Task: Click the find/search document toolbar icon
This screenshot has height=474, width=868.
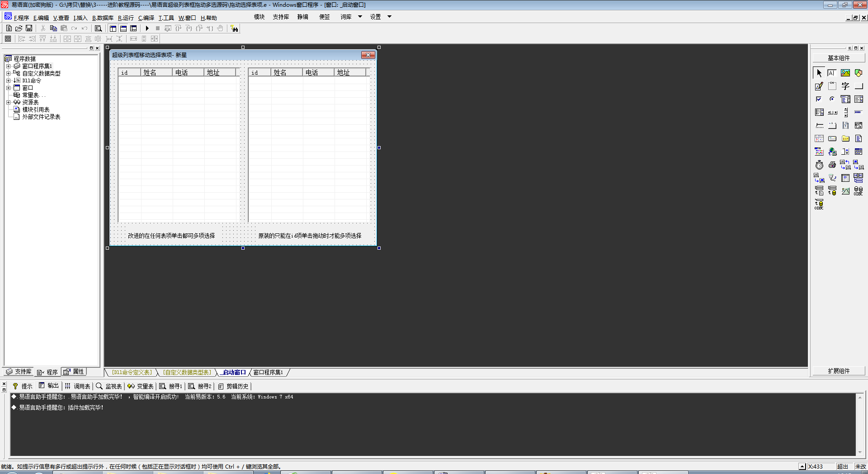Action: (98, 28)
